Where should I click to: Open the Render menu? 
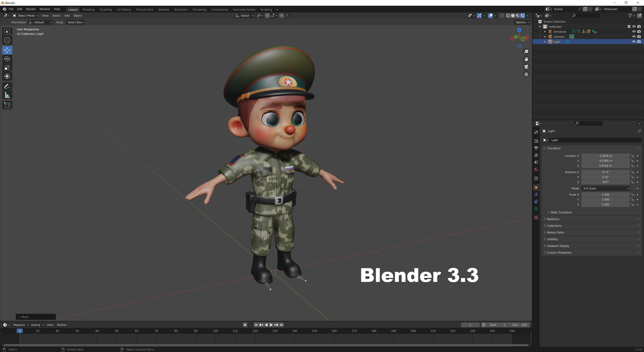(31, 9)
